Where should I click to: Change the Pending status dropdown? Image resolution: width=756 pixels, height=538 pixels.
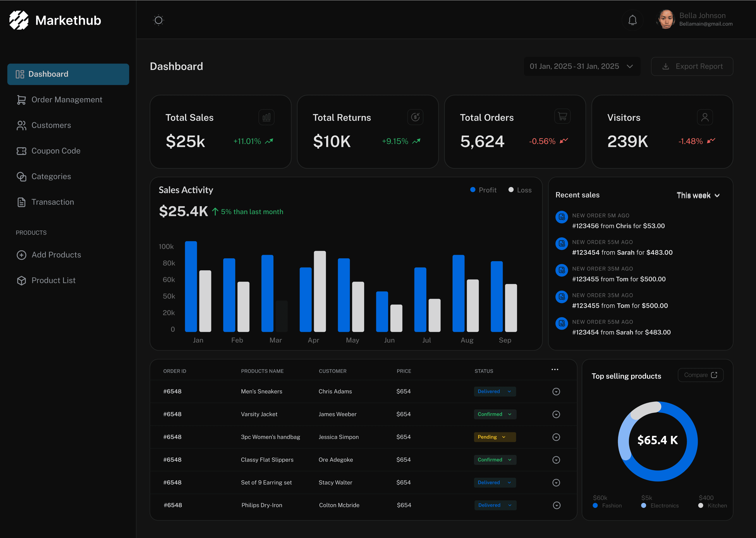[494, 437]
